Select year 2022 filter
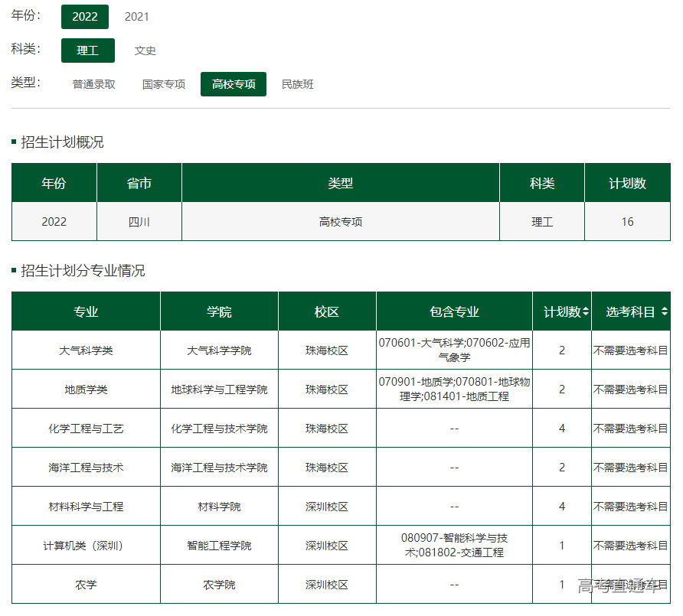Image resolution: width=683 pixels, height=616 pixels. (x=85, y=17)
